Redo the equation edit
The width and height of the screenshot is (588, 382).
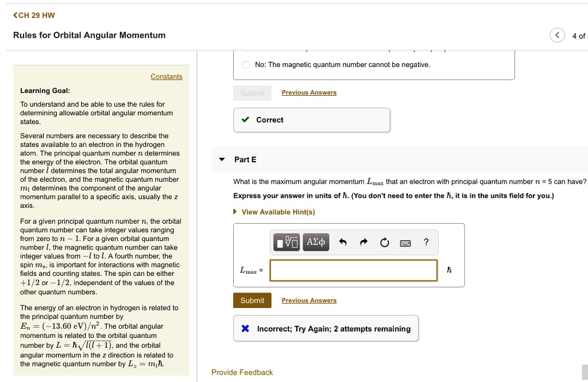click(x=363, y=242)
